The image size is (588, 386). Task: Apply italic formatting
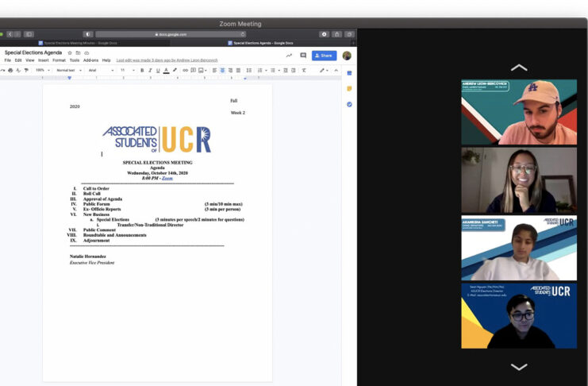[x=150, y=70]
